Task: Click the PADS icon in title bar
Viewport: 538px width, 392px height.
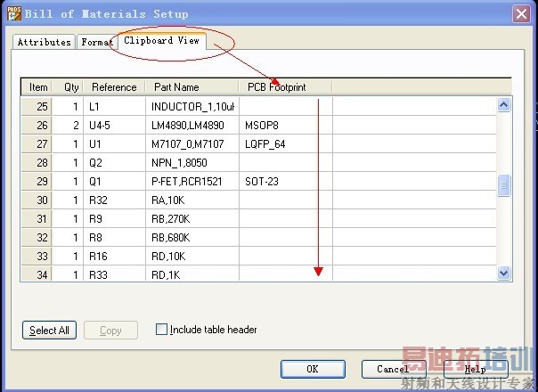Action: coord(14,13)
